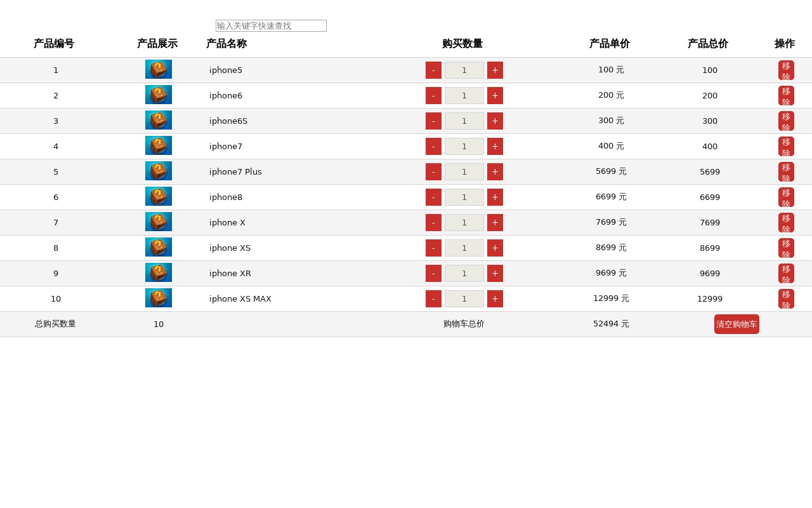
Task: Increase quantity for iphone6
Action: [495, 95]
